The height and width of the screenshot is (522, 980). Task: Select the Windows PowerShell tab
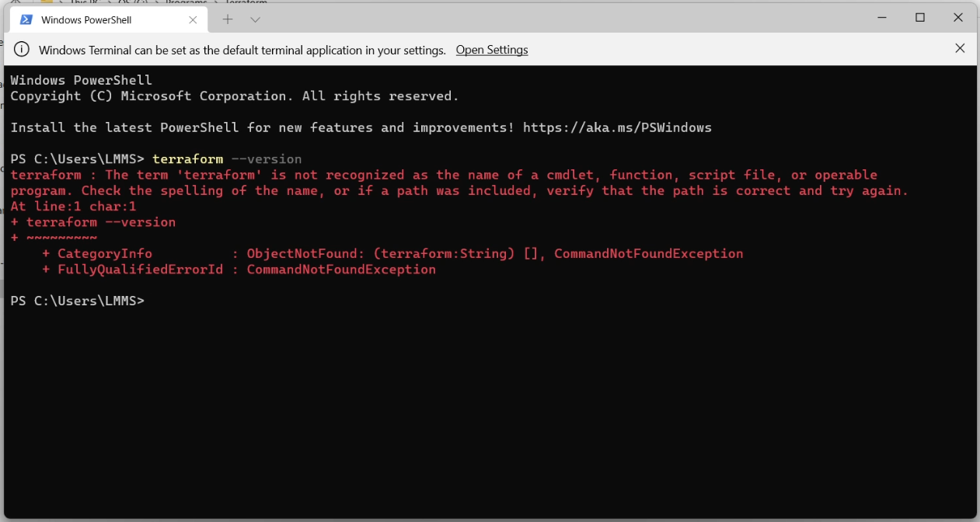click(x=109, y=19)
